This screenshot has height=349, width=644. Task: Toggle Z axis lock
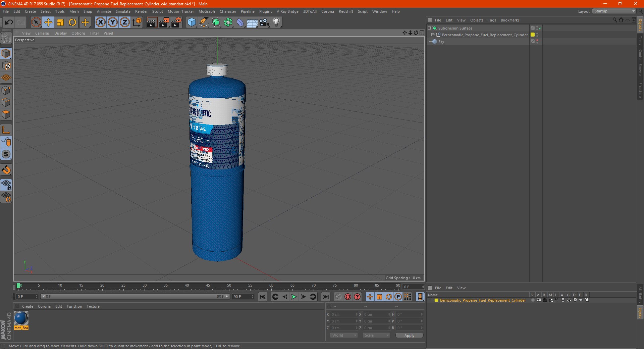pos(125,22)
